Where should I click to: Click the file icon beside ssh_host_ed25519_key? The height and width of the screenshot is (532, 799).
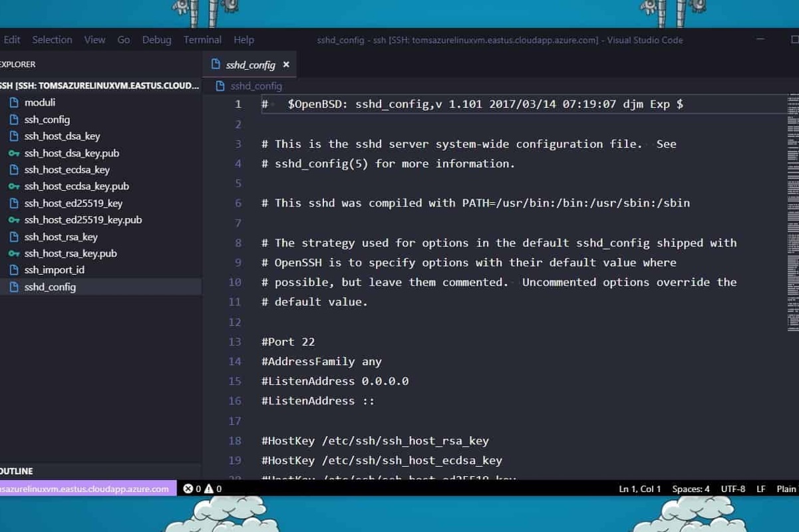13,203
